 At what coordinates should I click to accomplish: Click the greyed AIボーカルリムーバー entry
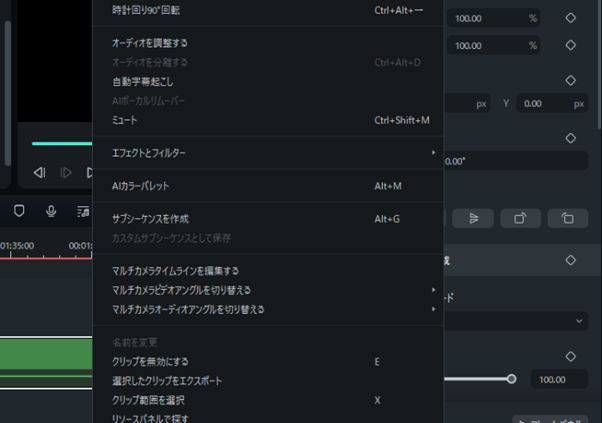click(268, 101)
